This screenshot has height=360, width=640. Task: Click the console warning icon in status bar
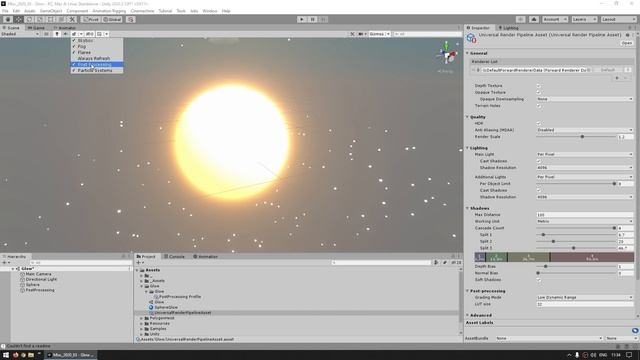coord(3,346)
